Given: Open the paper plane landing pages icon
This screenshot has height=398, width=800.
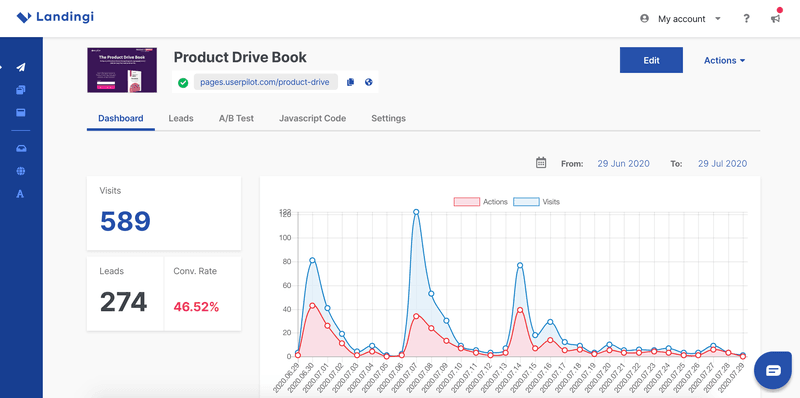Looking at the screenshot, I should (21, 67).
